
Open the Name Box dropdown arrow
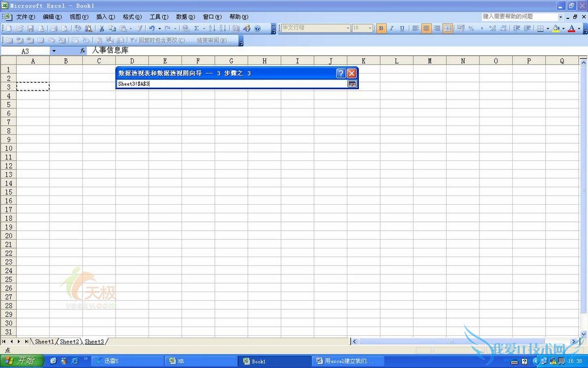54,51
